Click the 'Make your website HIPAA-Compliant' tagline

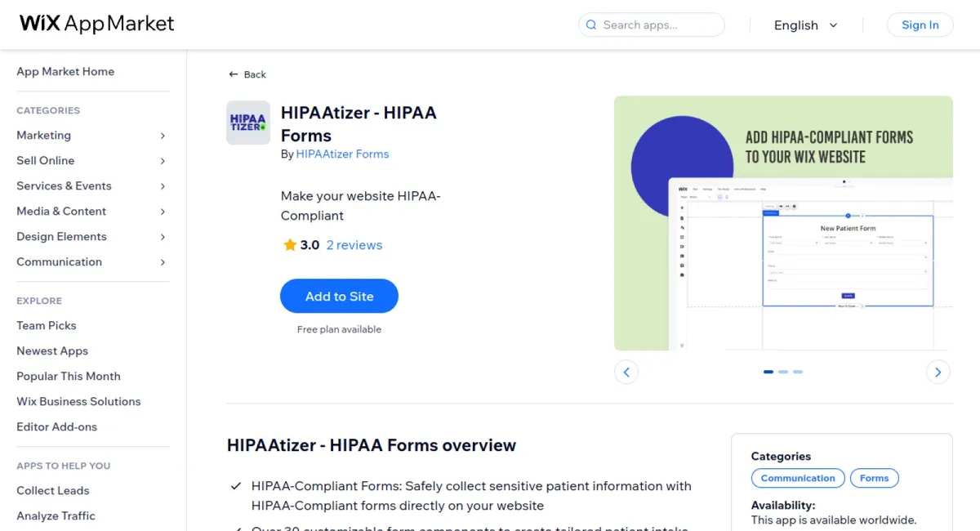point(361,206)
